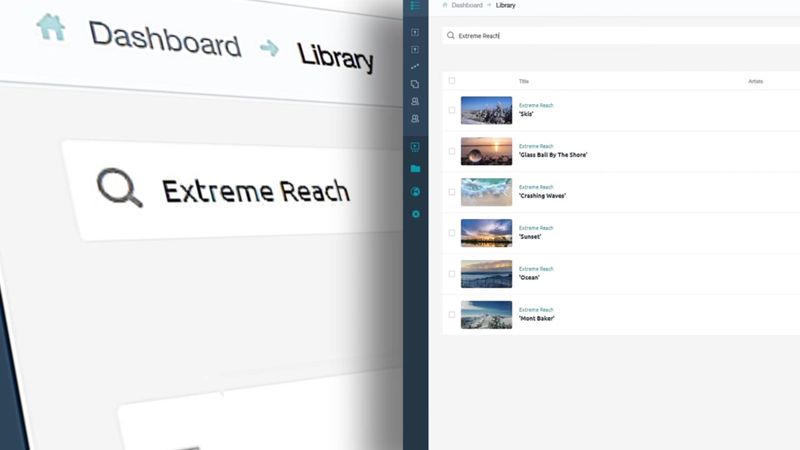Open Extreme Reach link above 'Crashing Waves'
The width and height of the screenshot is (800, 450).
tap(536, 187)
